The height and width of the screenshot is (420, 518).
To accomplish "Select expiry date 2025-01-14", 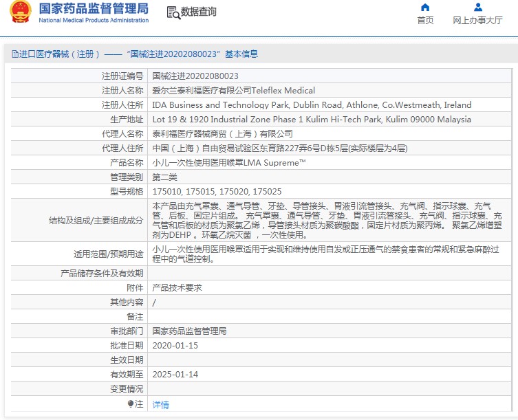I will point(175,375).
